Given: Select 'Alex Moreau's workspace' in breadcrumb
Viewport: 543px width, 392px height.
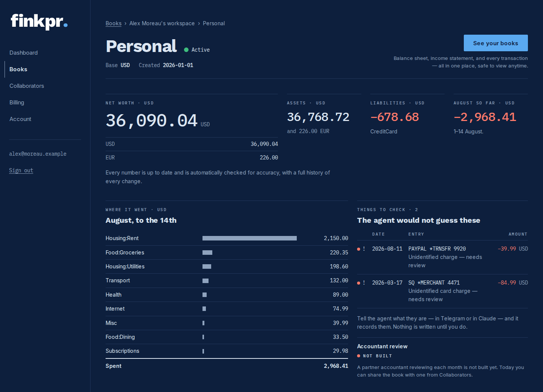Looking at the screenshot, I should pos(162,23).
